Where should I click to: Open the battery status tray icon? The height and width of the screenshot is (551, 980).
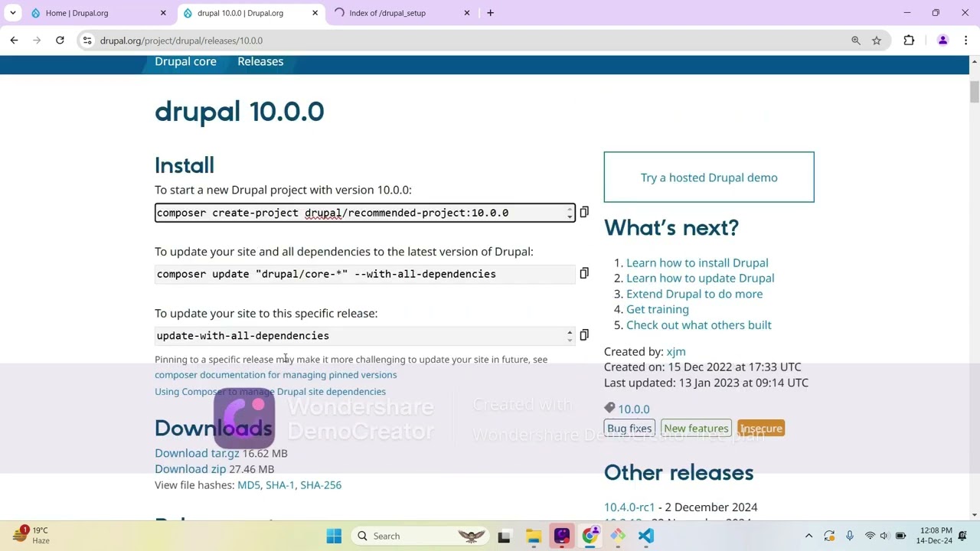(x=901, y=536)
